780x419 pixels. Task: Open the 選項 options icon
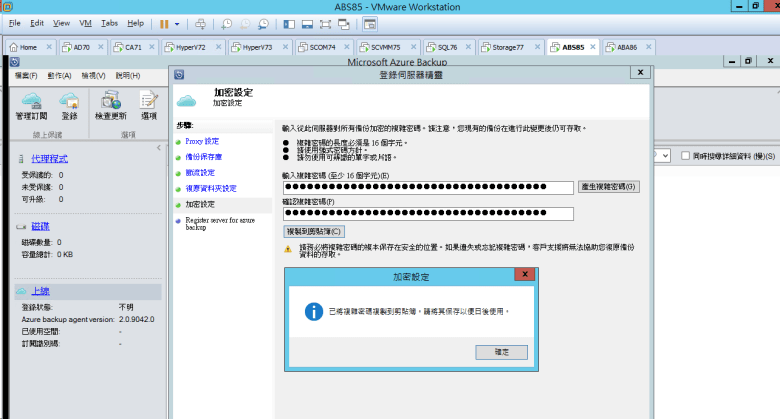[148, 100]
